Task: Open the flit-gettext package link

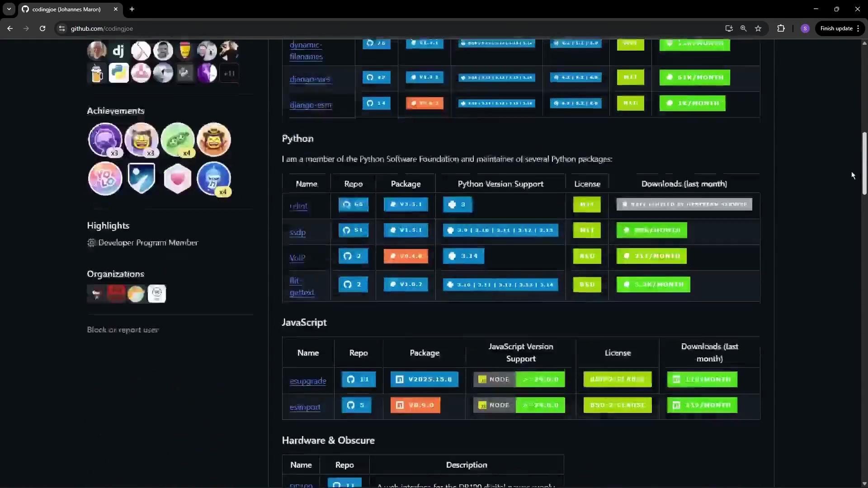Action: coord(302,286)
